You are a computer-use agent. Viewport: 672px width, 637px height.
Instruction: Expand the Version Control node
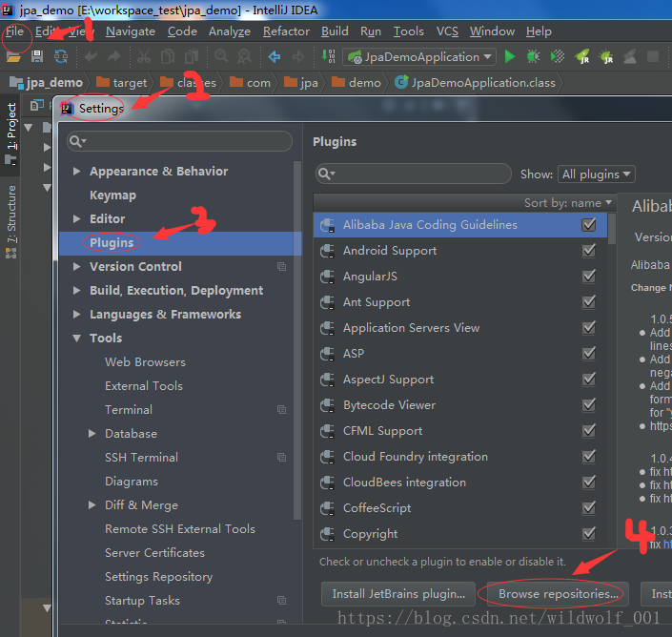(76, 266)
